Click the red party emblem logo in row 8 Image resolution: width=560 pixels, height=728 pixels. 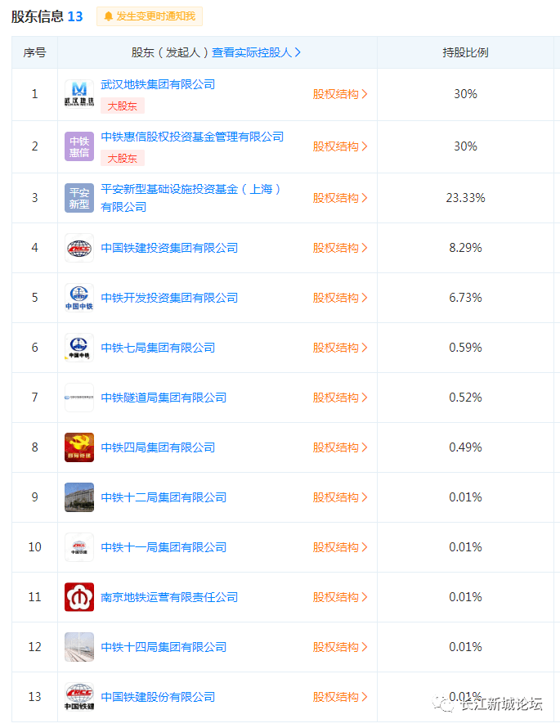click(78, 448)
